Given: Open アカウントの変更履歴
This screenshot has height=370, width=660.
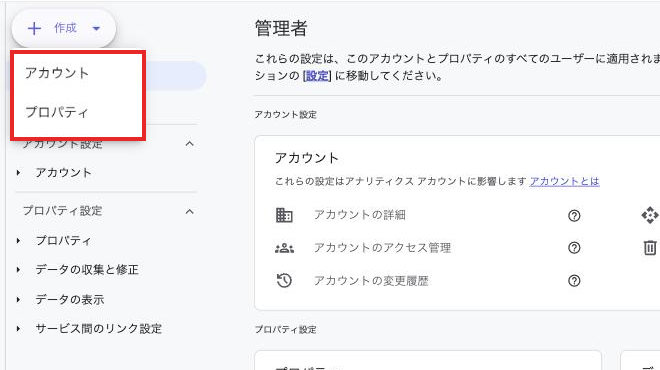Looking at the screenshot, I should (371, 281).
